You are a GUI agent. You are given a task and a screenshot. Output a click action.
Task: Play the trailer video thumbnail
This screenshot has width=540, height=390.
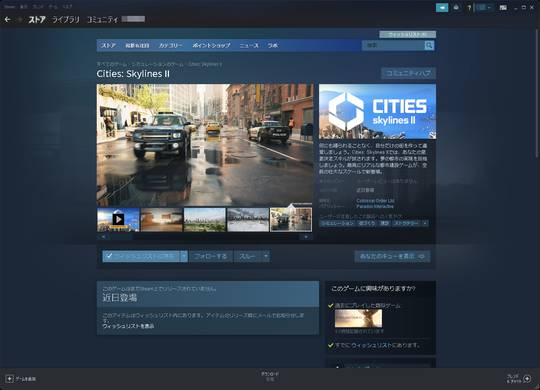click(118, 219)
